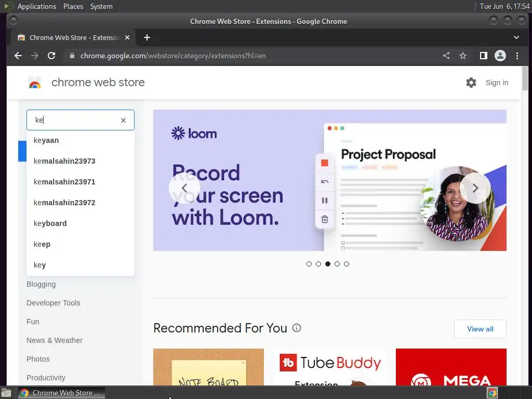Jump to the first carousel slide dot
The height and width of the screenshot is (399, 532).
pyautogui.click(x=309, y=264)
